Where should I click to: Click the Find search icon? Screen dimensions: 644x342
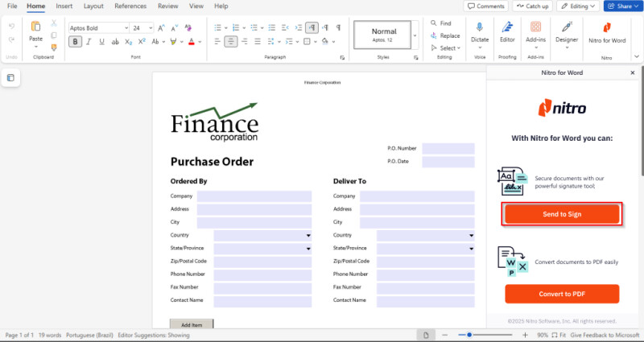click(x=433, y=23)
